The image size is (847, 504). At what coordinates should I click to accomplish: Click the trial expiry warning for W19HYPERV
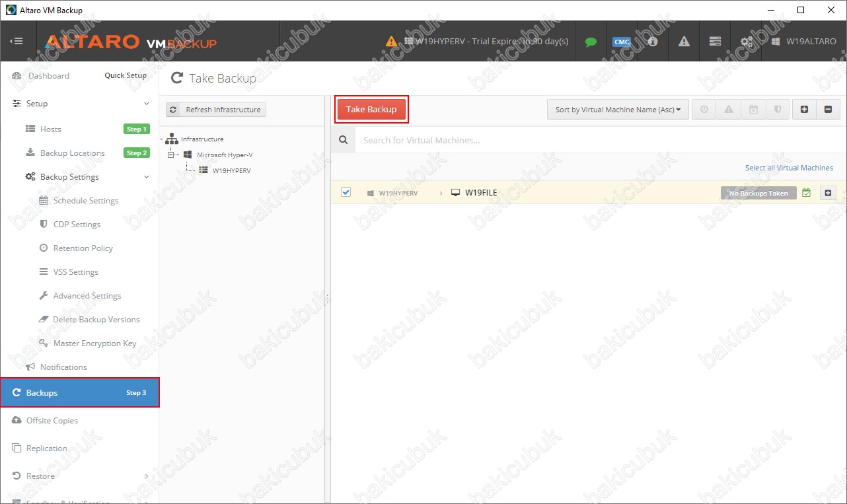[x=477, y=41]
